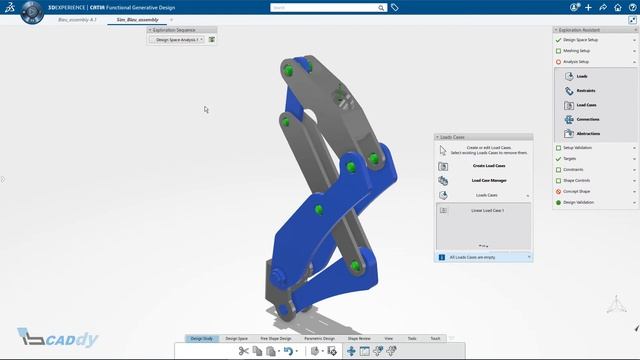Click the Undo arrow icon
640x360 pixels.
point(288,351)
